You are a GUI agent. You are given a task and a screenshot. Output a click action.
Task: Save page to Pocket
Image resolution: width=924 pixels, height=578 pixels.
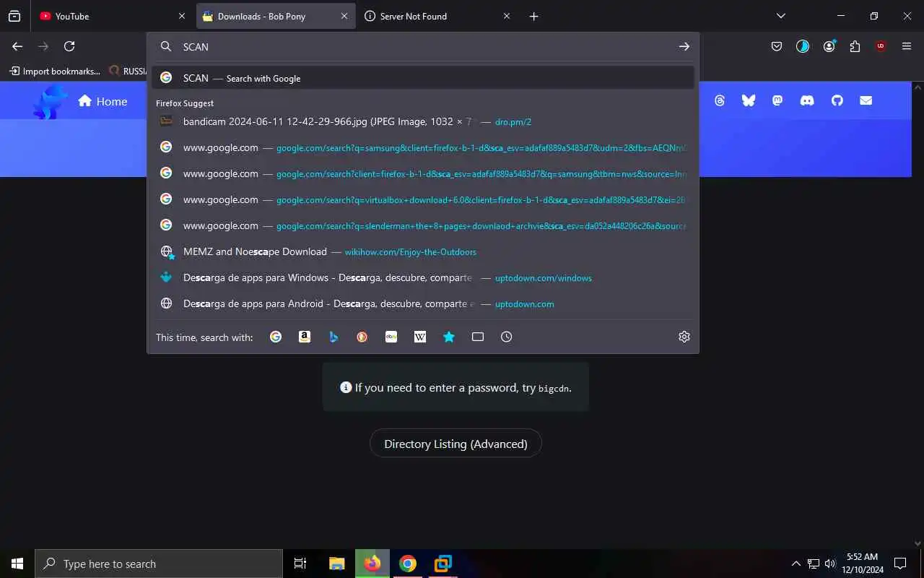pyautogui.click(x=777, y=46)
